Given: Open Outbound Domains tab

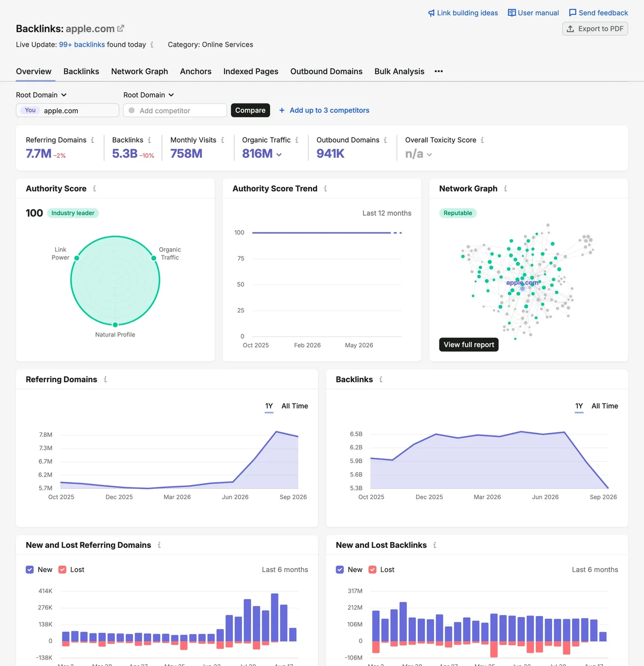Looking at the screenshot, I should [x=326, y=71].
